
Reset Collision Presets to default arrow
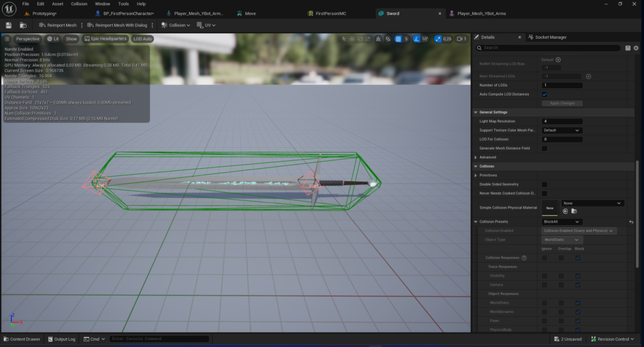pyautogui.click(x=631, y=222)
